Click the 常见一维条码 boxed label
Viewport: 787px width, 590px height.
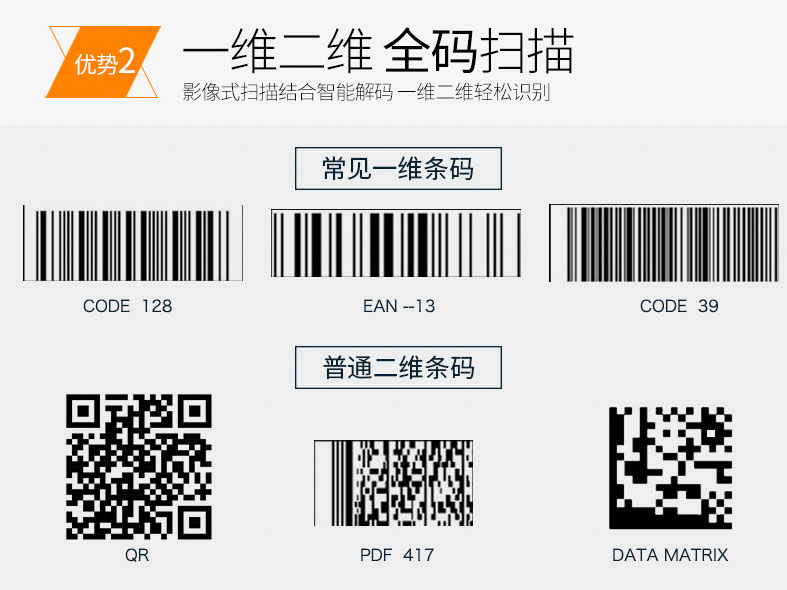tap(398, 169)
